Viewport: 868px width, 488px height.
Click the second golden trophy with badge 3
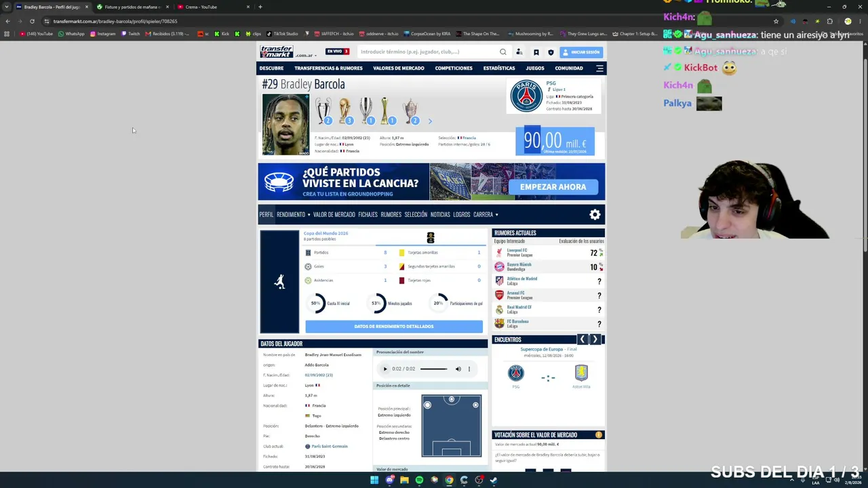point(345,110)
